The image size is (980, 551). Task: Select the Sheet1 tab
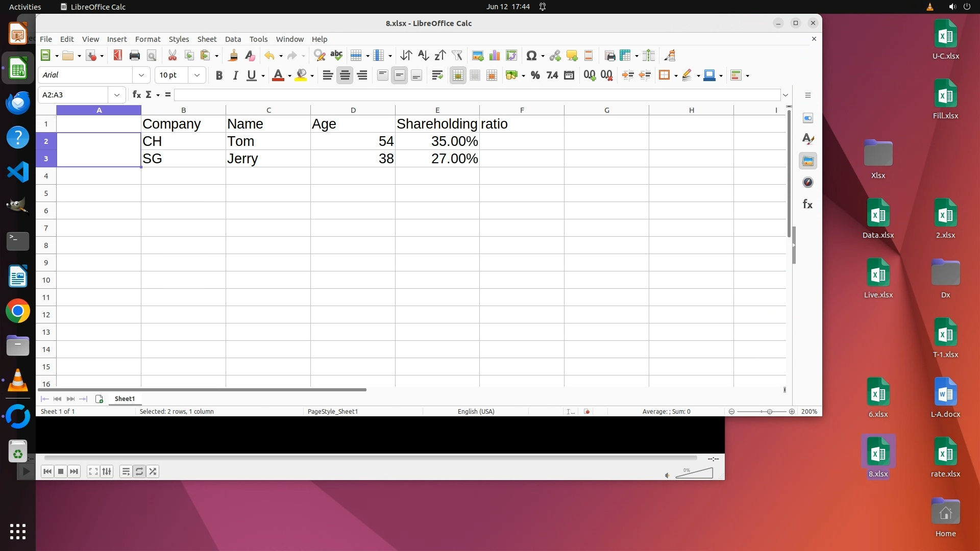[125, 399]
